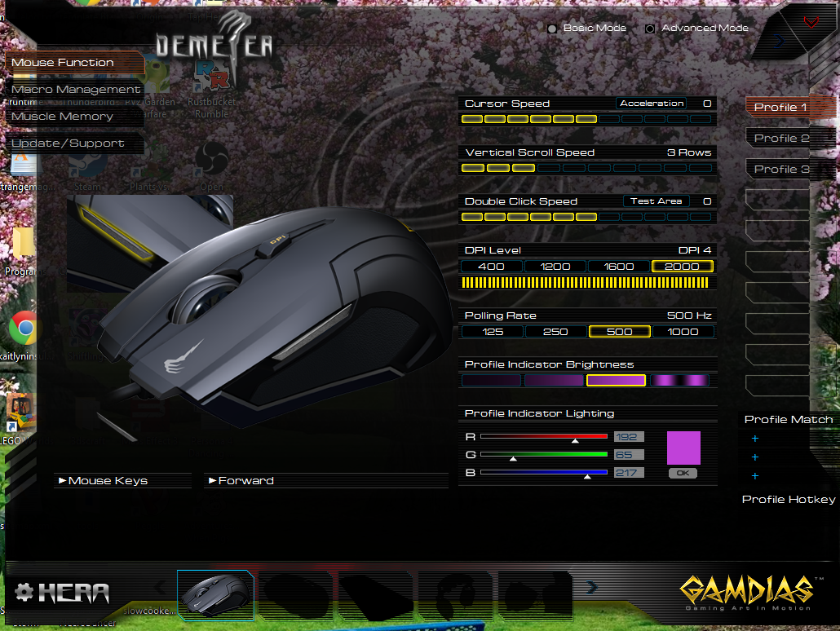Open the Mouse Function tab

click(x=75, y=63)
